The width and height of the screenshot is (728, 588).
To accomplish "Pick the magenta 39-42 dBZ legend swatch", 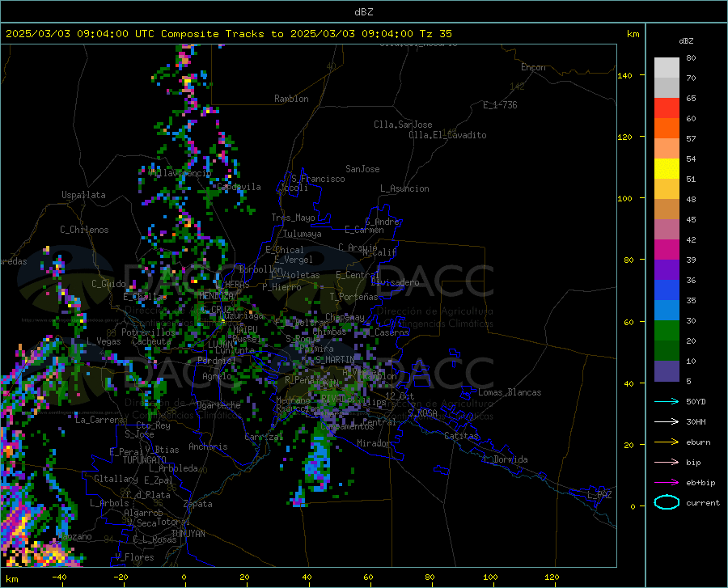I will 667,250.
